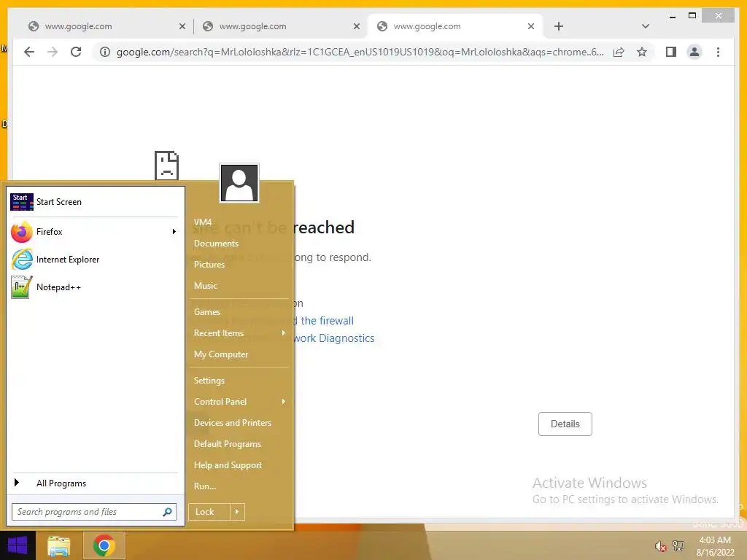Image resolution: width=747 pixels, height=560 pixels.
Task: Open Games from the start menu
Action: pyautogui.click(x=206, y=312)
